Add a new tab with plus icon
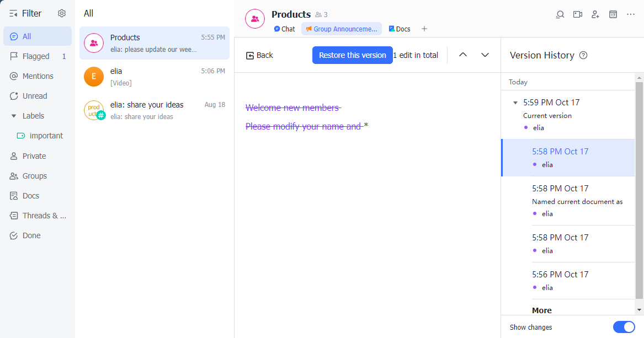This screenshot has height=338, width=644. click(424, 29)
